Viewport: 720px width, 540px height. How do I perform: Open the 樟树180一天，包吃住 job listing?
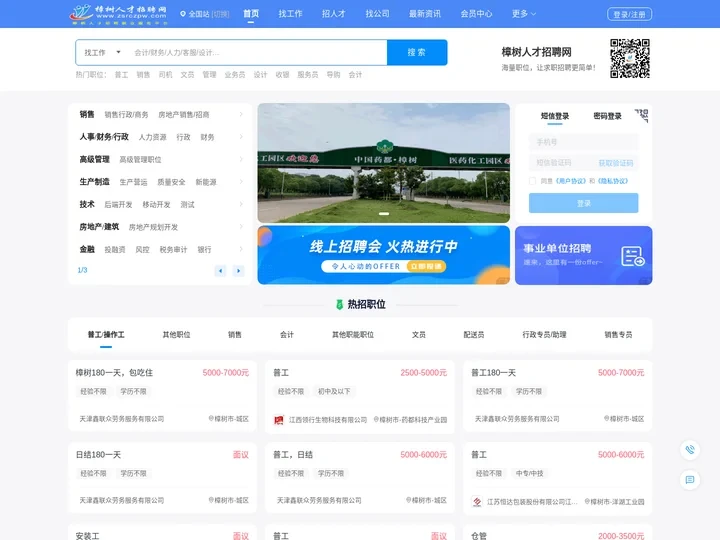point(163,396)
